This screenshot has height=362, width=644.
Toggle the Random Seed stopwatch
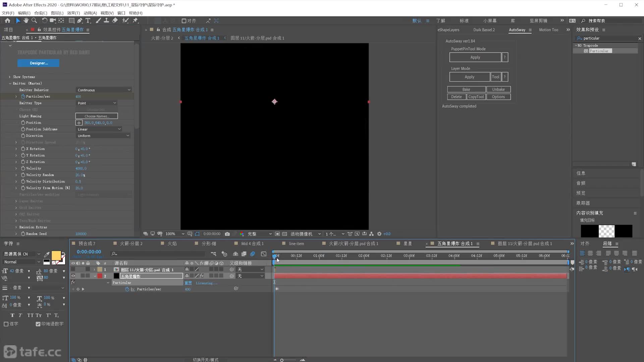(x=23, y=234)
